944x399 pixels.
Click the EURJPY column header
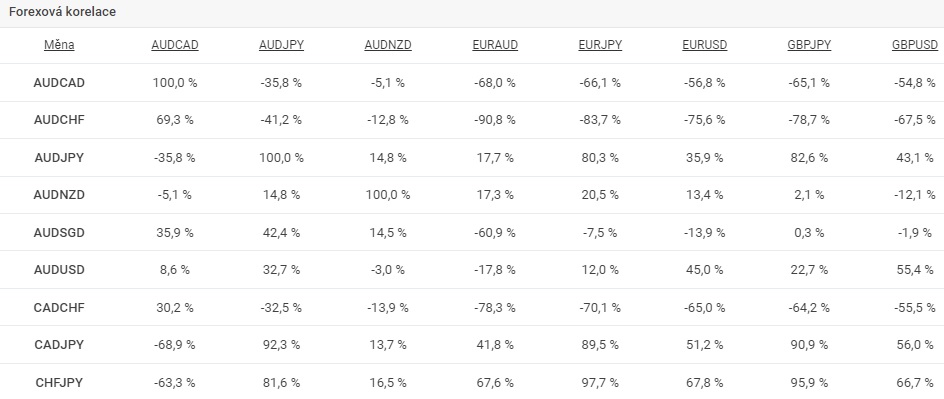click(x=600, y=45)
